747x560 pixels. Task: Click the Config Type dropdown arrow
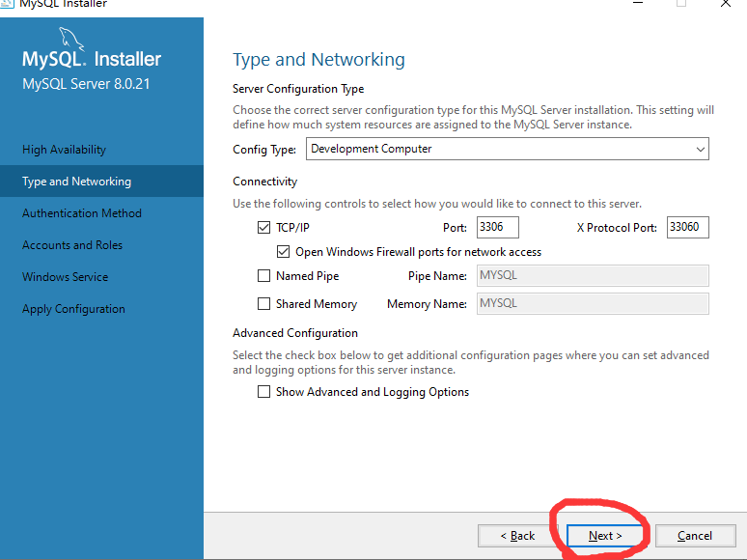tap(700, 150)
